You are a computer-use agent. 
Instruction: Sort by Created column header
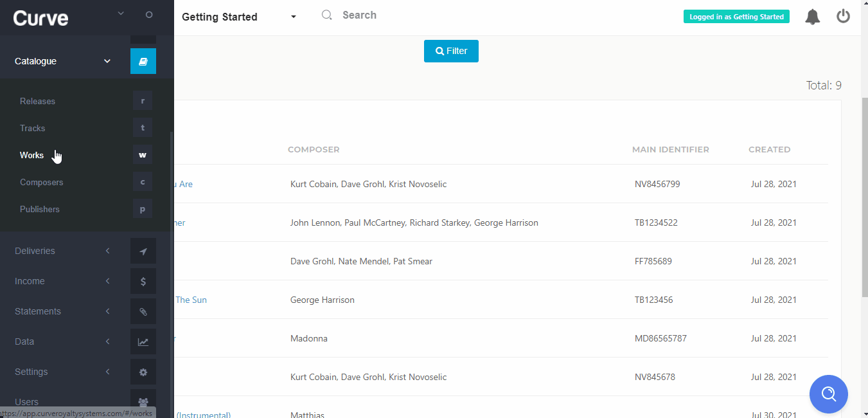[x=770, y=149]
